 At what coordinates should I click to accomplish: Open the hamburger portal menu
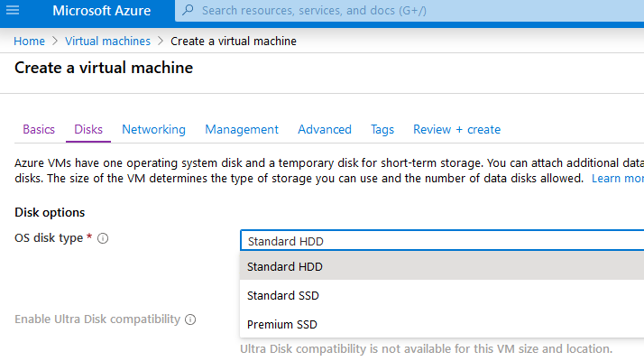pyautogui.click(x=13, y=11)
